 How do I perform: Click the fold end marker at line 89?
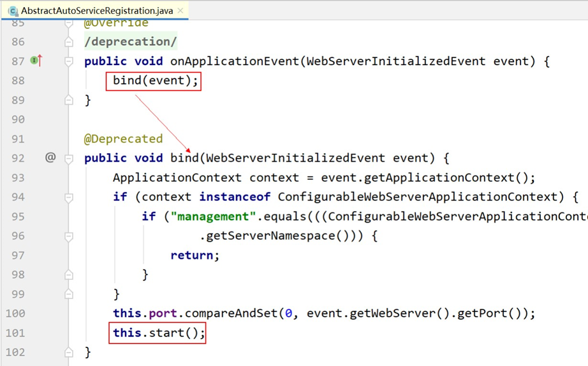[69, 100]
